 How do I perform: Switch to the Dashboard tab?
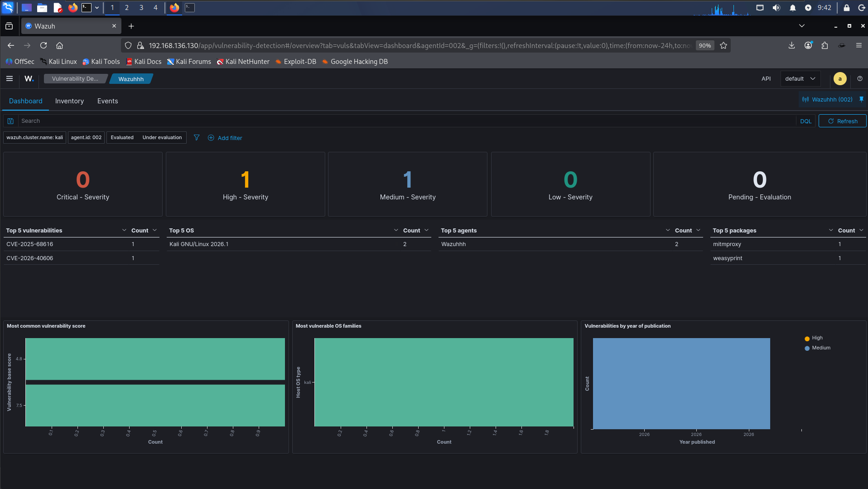pyautogui.click(x=26, y=101)
